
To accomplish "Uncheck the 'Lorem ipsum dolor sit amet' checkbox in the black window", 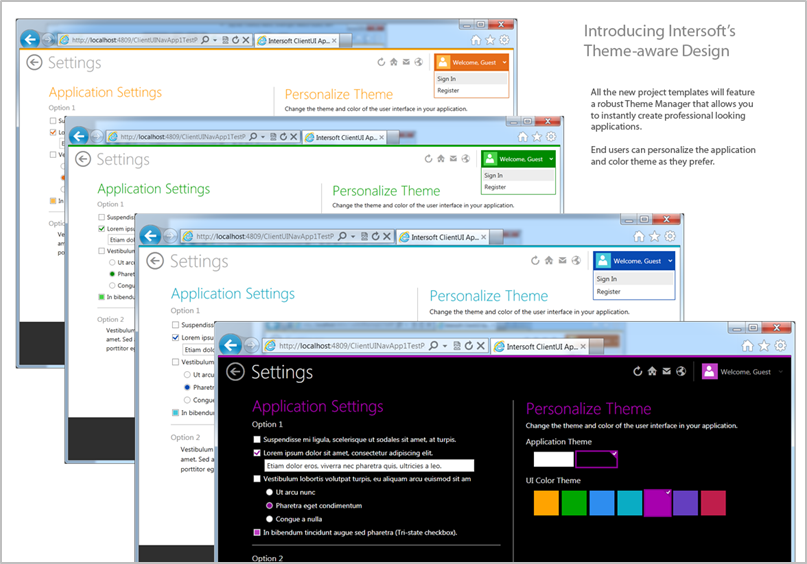I will (257, 453).
